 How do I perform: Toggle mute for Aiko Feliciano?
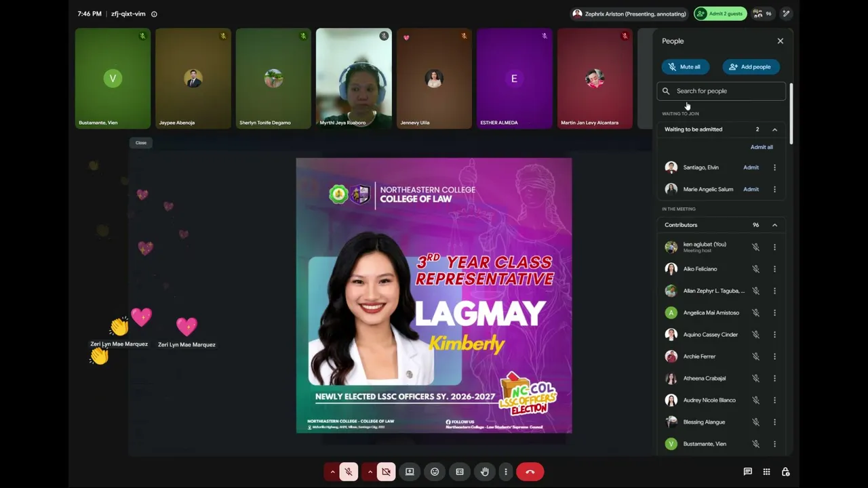(x=755, y=269)
